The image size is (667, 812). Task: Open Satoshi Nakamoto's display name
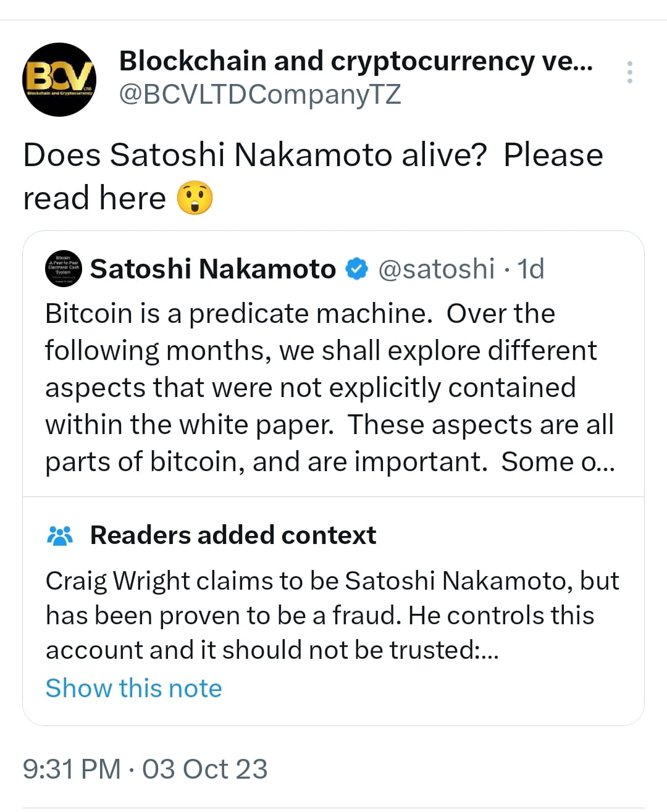212,268
